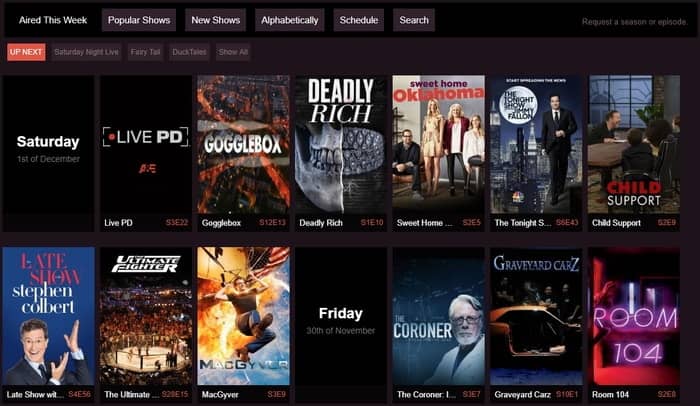Open the Live PD poster
Image resolution: width=700 pixels, height=406 pixels.
click(x=146, y=144)
